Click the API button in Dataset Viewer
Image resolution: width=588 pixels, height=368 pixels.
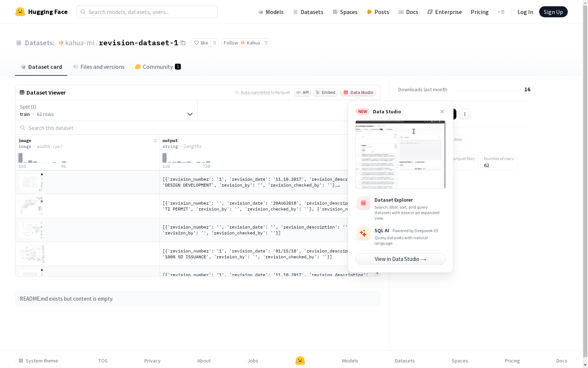pyautogui.click(x=302, y=92)
